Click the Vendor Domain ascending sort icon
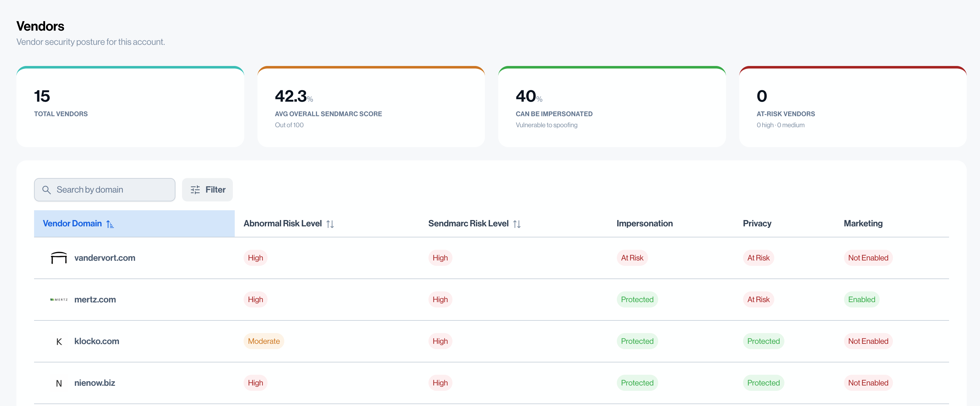The height and width of the screenshot is (406, 980). point(110,224)
